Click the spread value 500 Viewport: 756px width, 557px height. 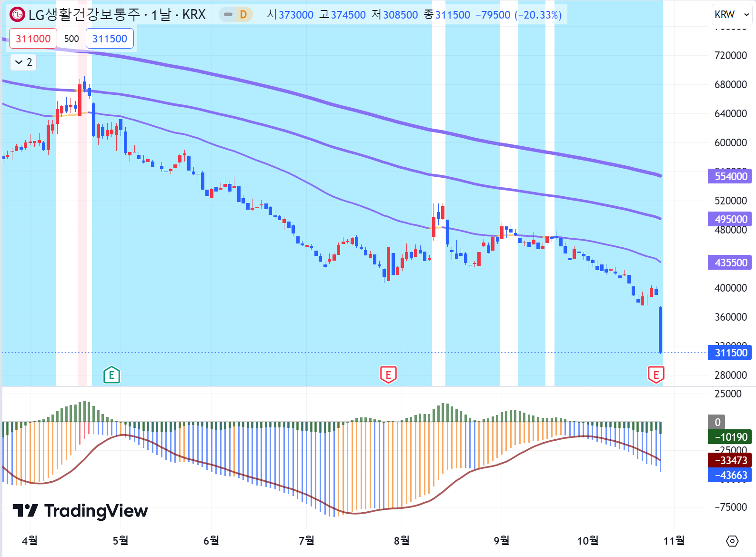pyautogui.click(x=71, y=39)
